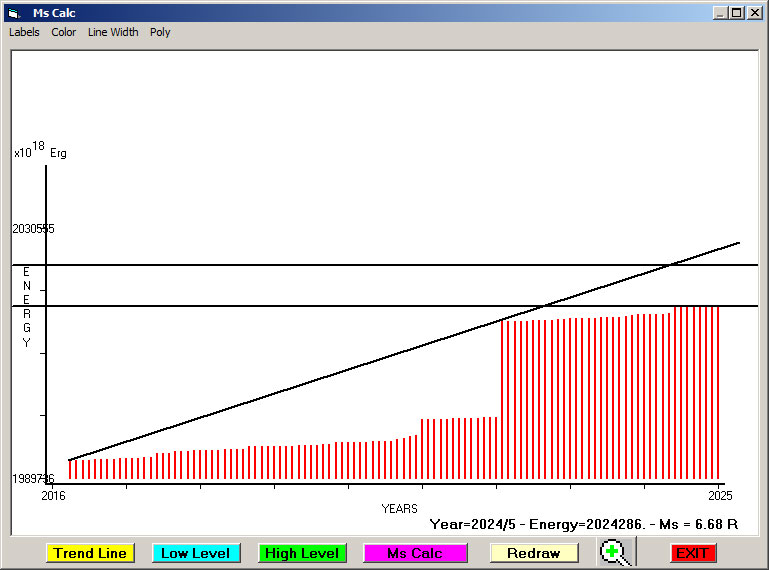
Task: Open the Color menu
Action: point(64,32)
